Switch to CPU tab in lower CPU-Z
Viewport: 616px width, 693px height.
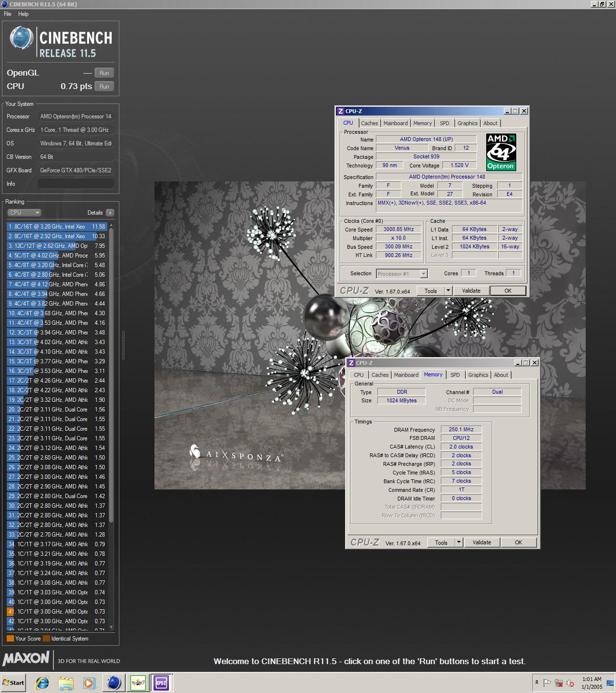[359, 375]
